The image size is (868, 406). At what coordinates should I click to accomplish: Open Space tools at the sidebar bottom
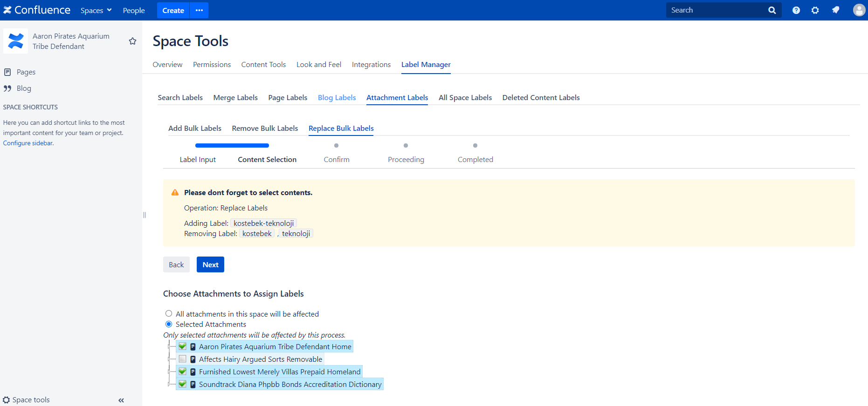(27, 400)
